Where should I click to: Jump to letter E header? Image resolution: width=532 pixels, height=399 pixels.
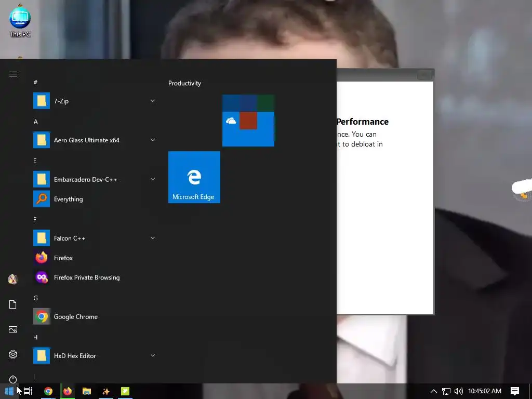click(x=35, y=161)
